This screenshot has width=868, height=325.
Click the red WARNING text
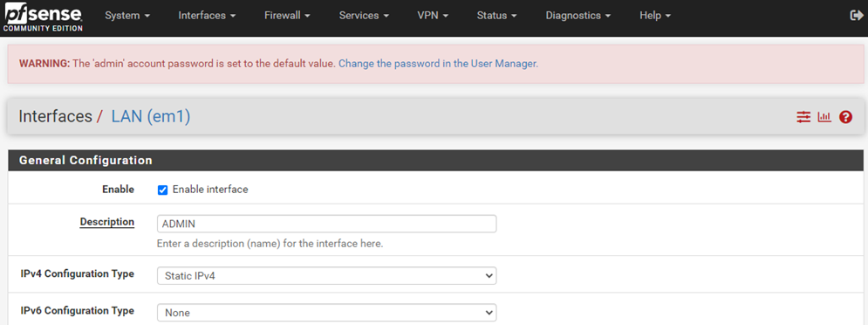(44, 64)
